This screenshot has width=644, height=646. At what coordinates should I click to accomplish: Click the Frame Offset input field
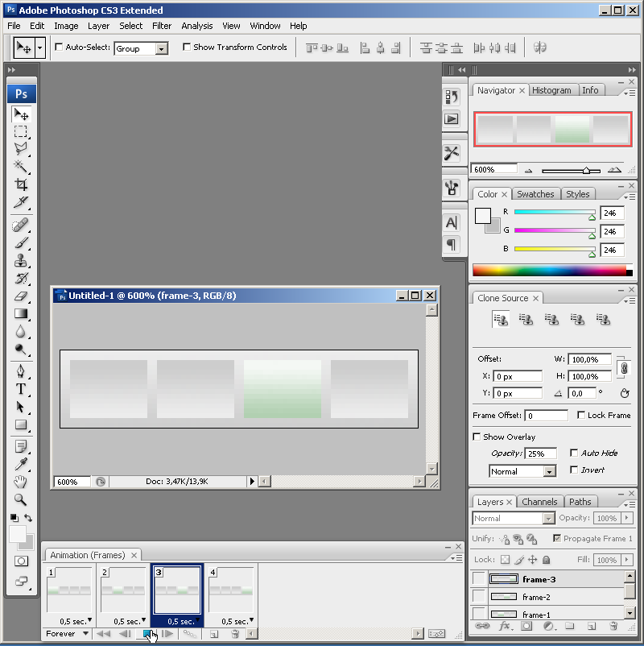click(x=546, y=416)
